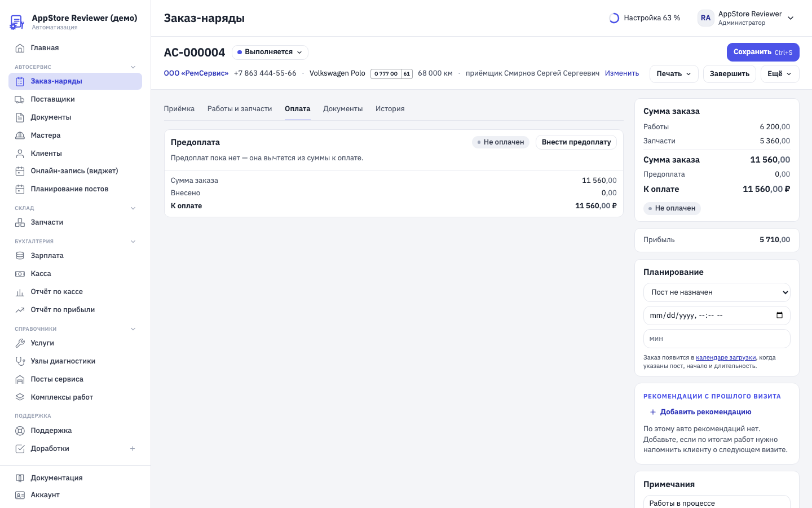Click the Клиенты person icon
This screenshot has width=812, height=508.
20,154
